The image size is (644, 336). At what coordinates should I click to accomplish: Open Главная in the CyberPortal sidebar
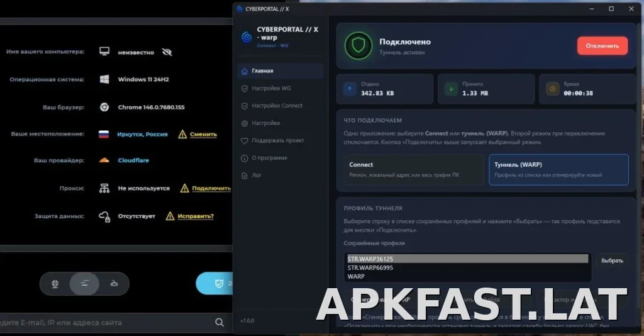[280, 70]
